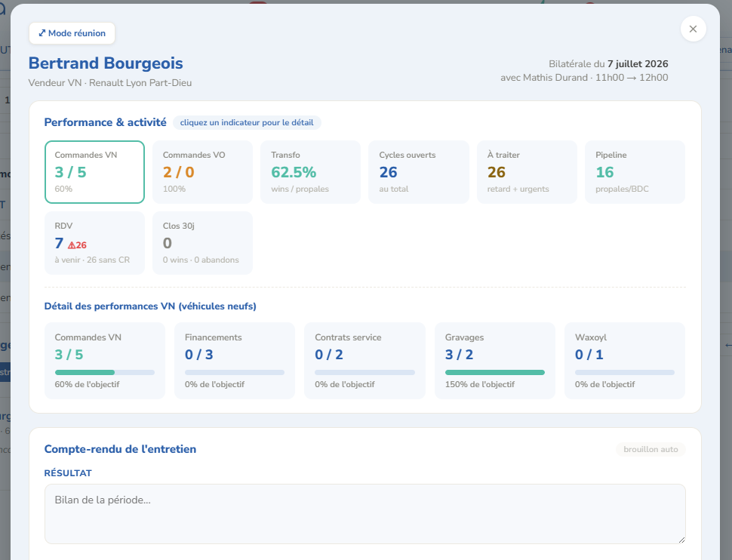
Task: Open Mode réunion view
Action: pyautogui.click(x=72, y=33)
